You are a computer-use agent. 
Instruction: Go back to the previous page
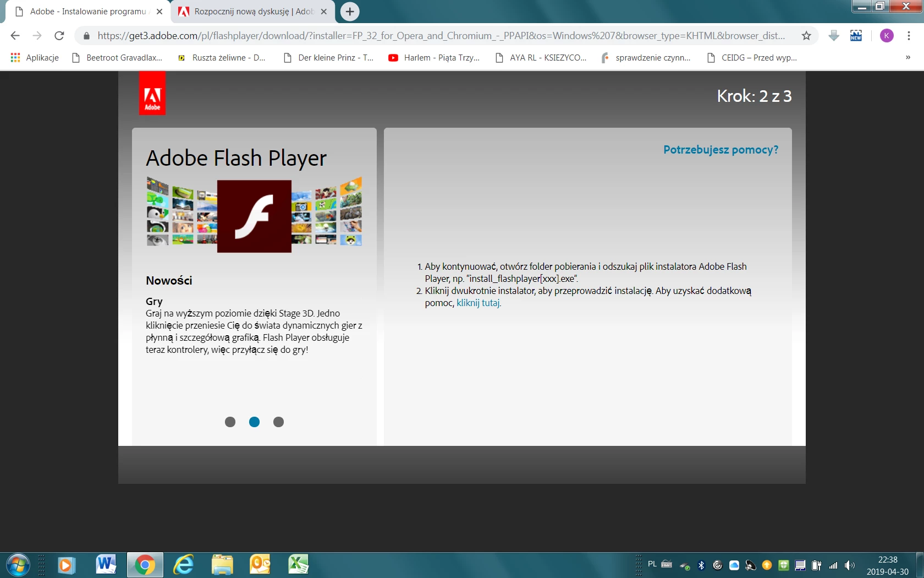pyautogui.click(x=15, y=36)
